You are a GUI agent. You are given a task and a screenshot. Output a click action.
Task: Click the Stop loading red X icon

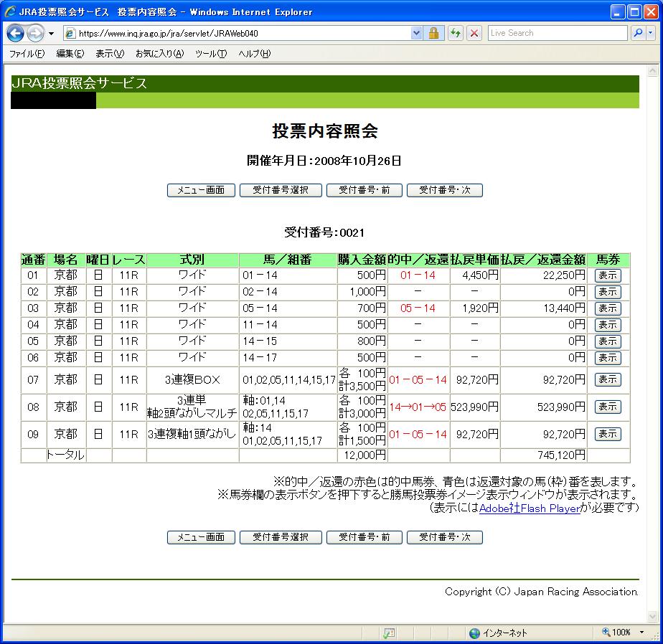474,33
